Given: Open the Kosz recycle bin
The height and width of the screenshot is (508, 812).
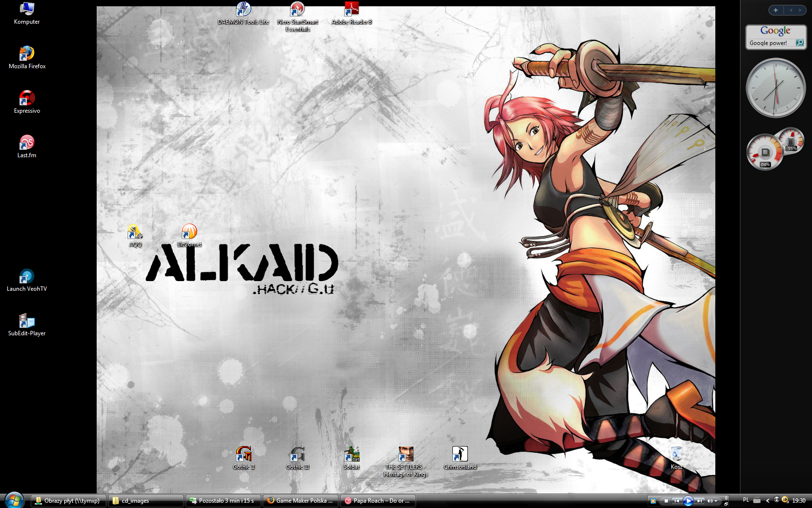Looking at the screenshot, I should 677,455.
